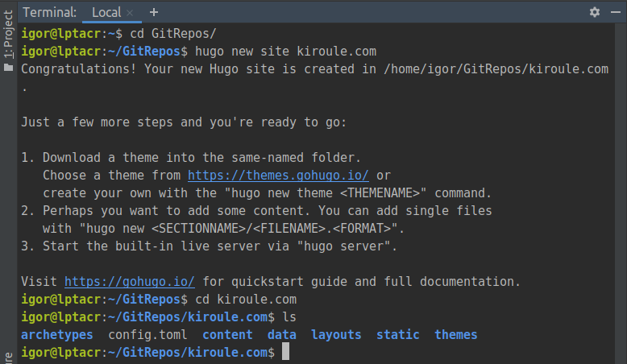Click 'Just a few more steps' line
Screen dimensions: 627x364
[184, 122]
